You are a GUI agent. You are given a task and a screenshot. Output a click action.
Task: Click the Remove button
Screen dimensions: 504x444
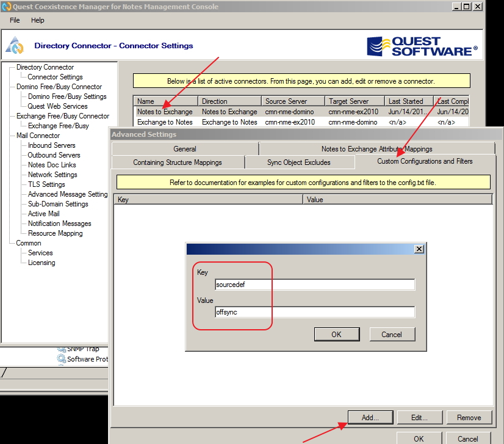point(469,417)
